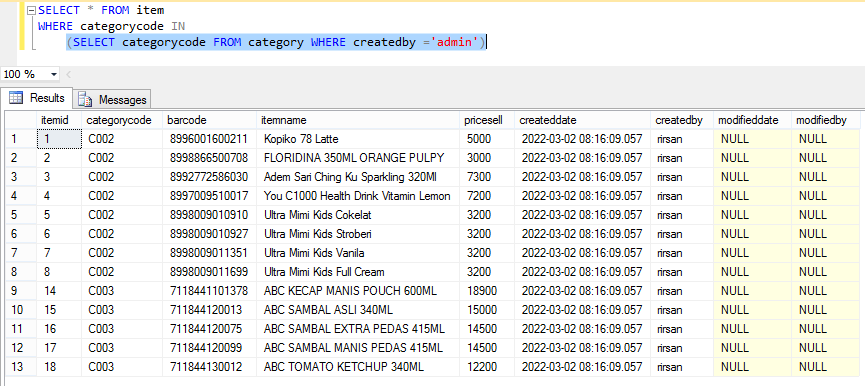This screenshot has width=865, height=386.
Task: Click the 'admin' string in the subquery
Action: click(455, 42)
